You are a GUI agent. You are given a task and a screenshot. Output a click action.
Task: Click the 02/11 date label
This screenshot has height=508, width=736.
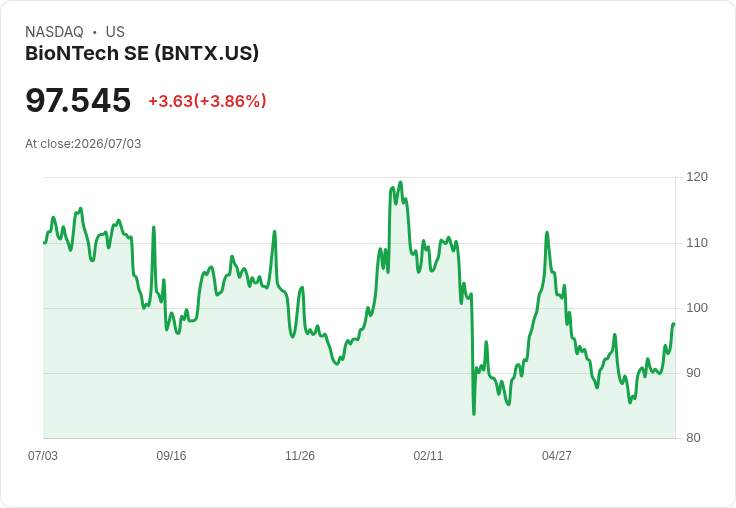click(428, 456)
